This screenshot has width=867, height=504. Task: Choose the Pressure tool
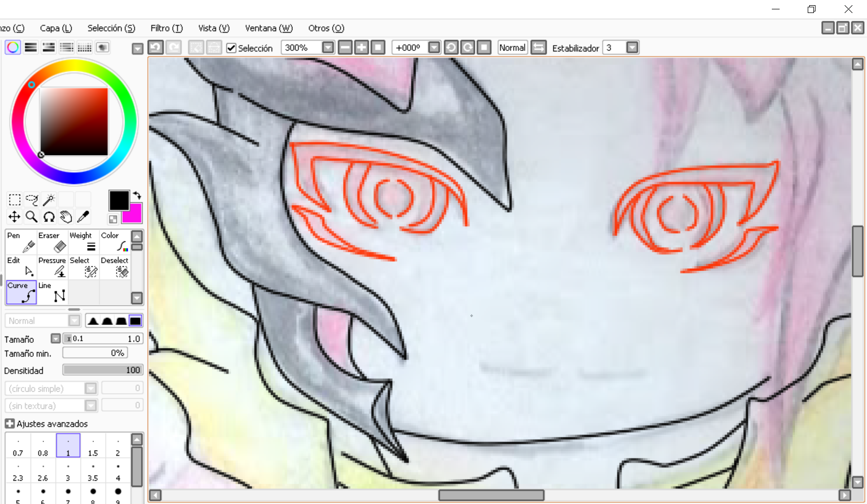coord(53,267)
